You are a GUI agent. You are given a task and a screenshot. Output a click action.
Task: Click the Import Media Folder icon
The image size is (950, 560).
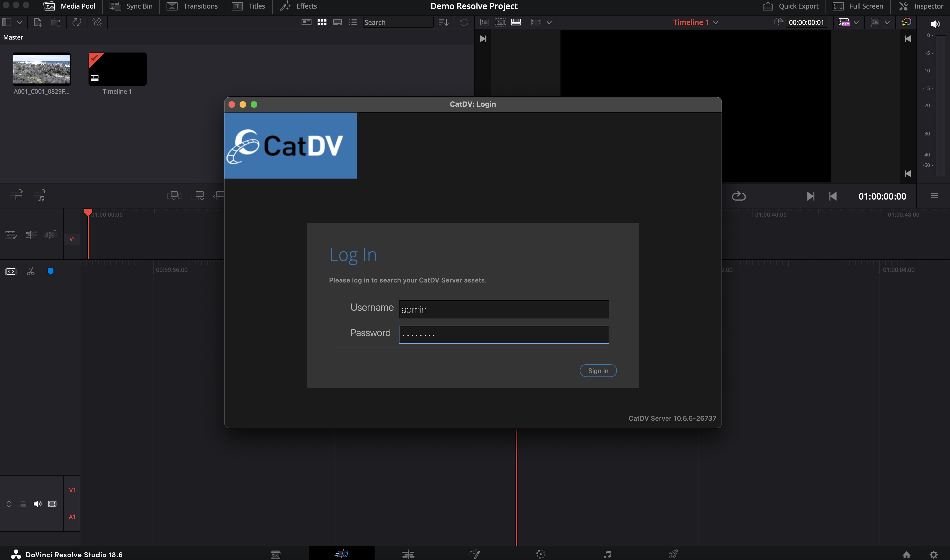[x=56, y=22]
